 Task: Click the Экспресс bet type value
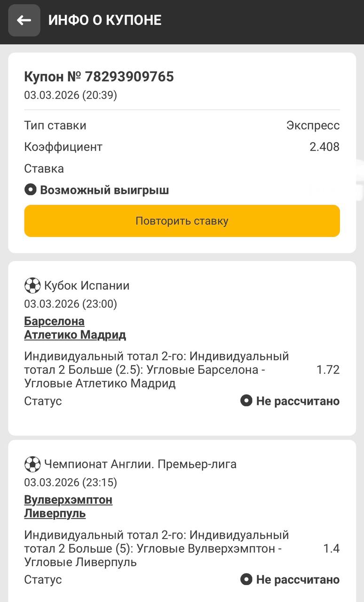tap(313, 126)
